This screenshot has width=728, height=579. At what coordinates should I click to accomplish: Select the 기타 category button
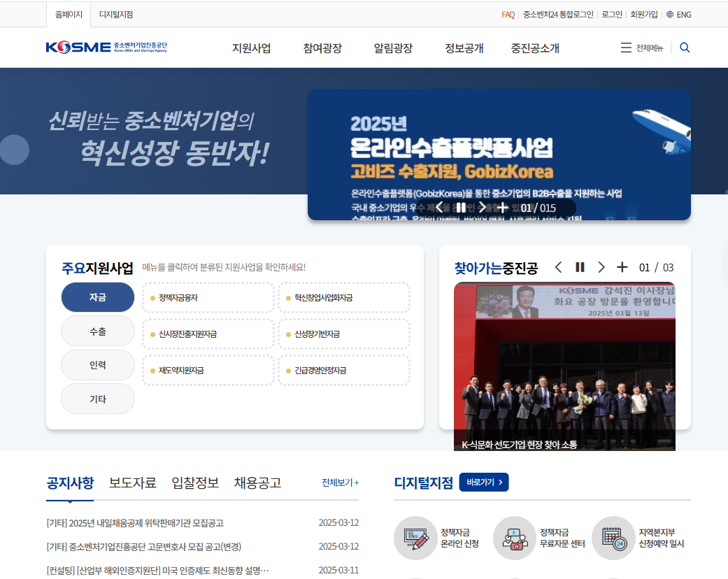click(x=98, y=399)
